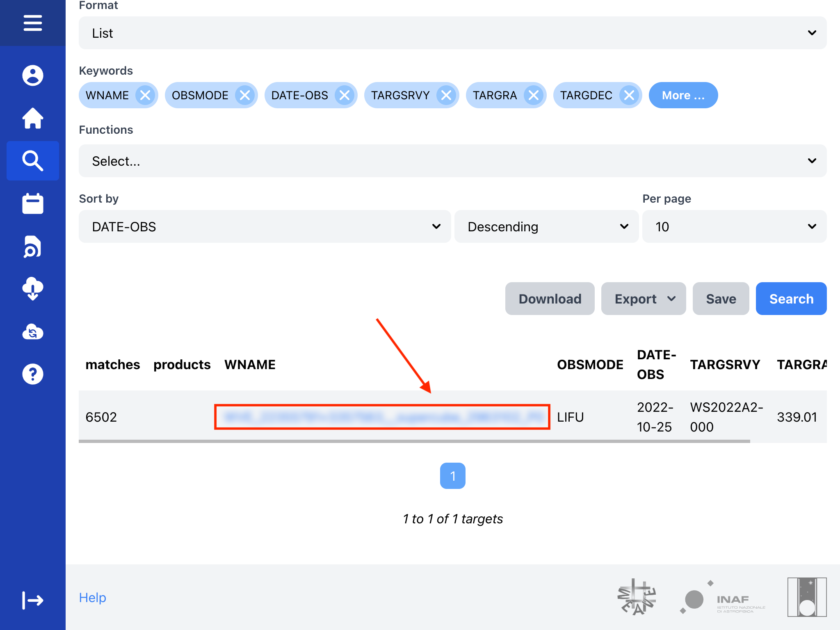Screen dimensions: 840x630
Task: Open the cloud download sidebar icon
Action: (33, 289)
